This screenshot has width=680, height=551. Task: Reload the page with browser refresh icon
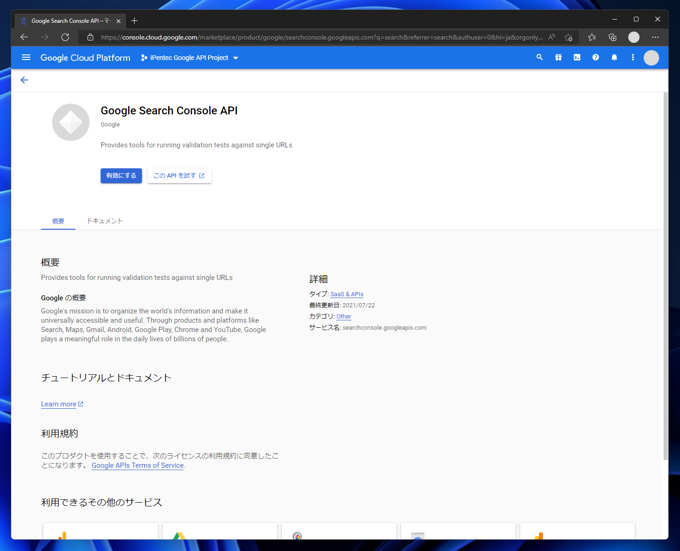(65, 37)
